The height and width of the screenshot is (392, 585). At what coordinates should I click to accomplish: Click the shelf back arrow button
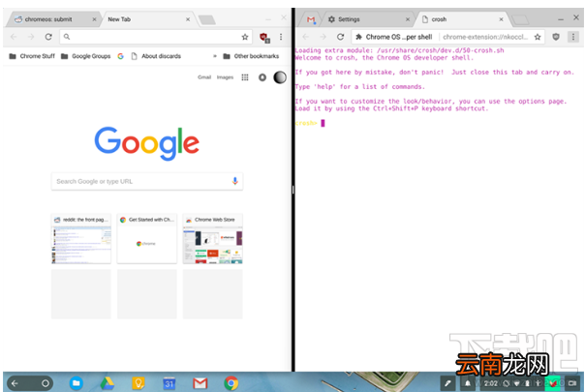[x=15, y=383]
